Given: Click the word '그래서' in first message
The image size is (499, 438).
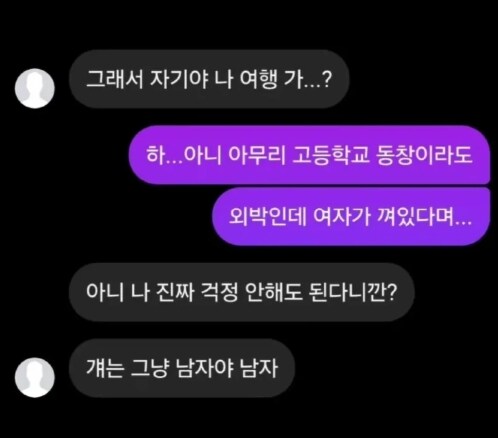Looking at the screenshot, I should (115, 79).
